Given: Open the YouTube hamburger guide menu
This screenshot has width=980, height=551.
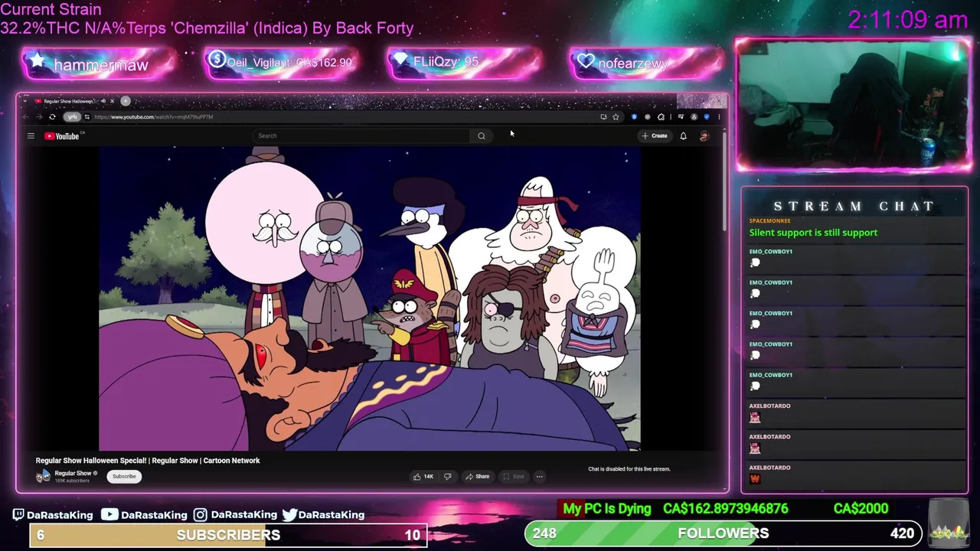Looking at the screenshot, I should (x=31, y=136).
